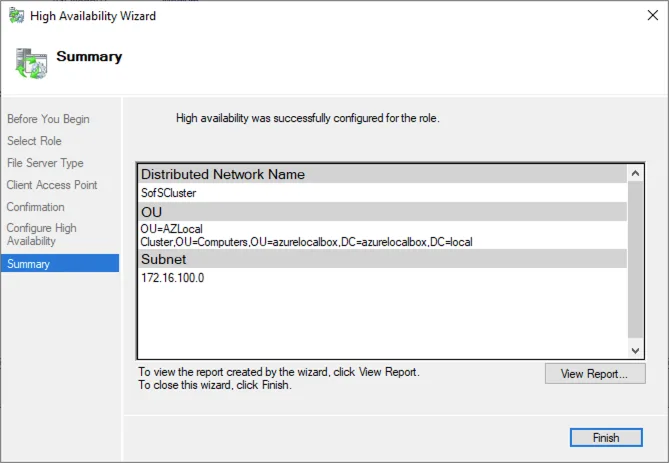Click the summary list vertical scrollbar thumb
669x463 pixels.
(636, 258)
